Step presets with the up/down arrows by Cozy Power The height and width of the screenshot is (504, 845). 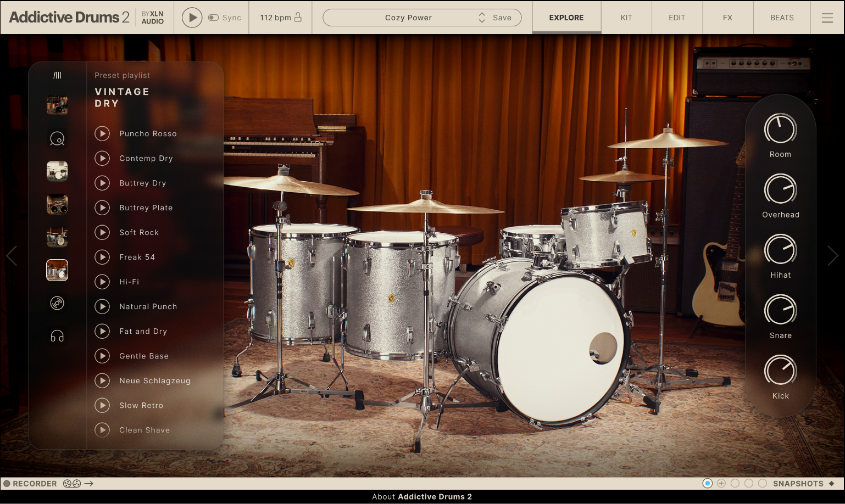click(482, 18)
